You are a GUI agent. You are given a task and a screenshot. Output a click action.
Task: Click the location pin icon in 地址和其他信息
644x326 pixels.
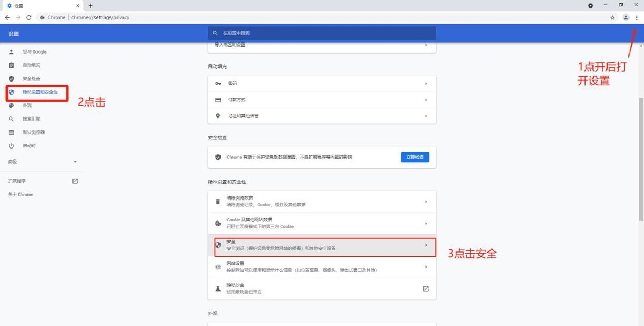pos(218,116)
